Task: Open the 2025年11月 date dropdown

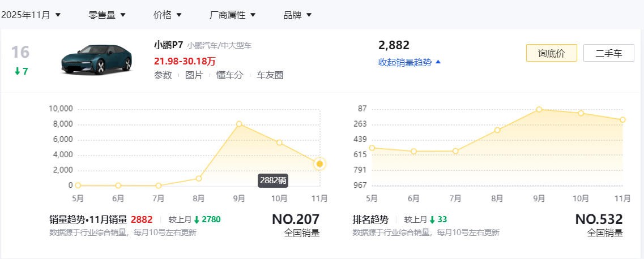Action: coord(31,15)
